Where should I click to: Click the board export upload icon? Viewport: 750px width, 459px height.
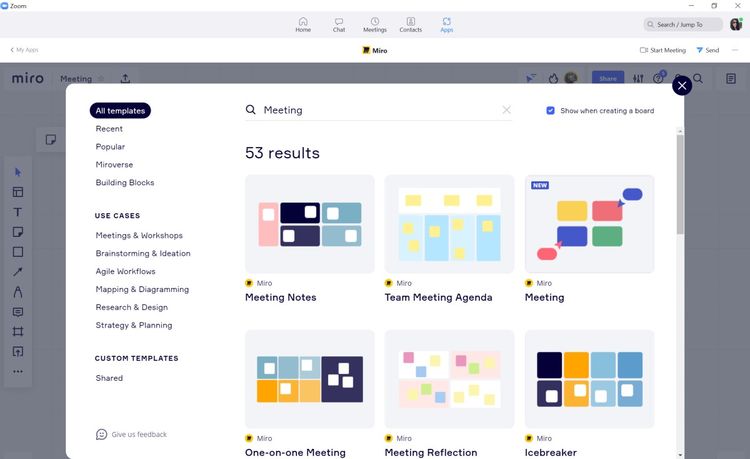(x=125, y=78)
